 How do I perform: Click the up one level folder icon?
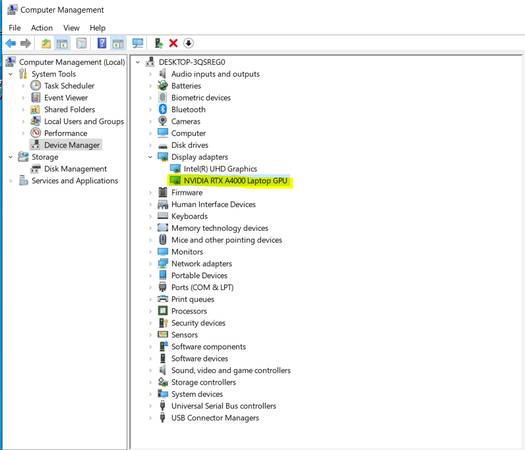click(46, 43)
